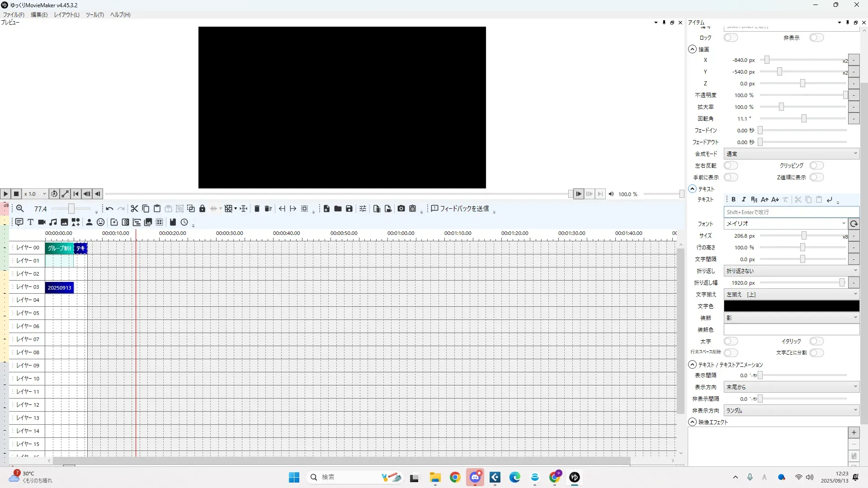Enable the クリッピング toggle

tap(816, 166)
